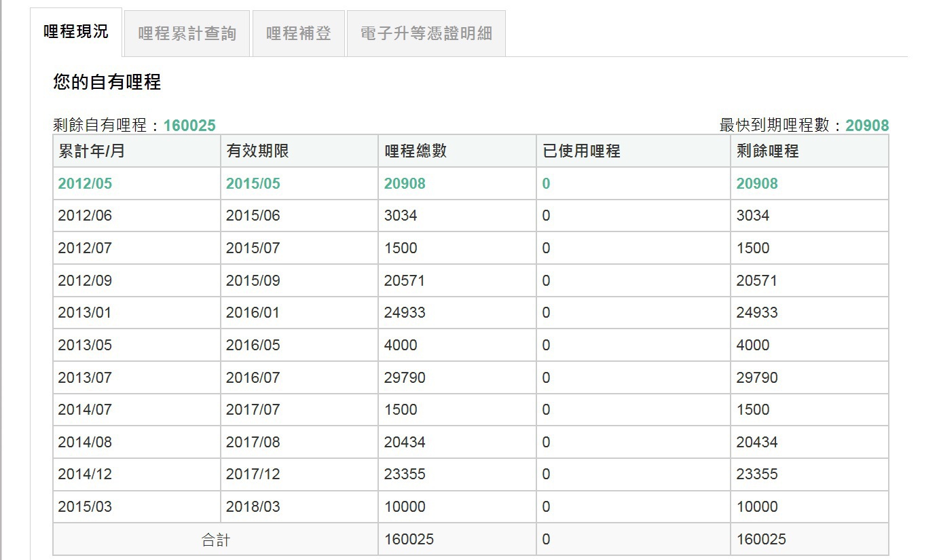Select the 2015/06 expiry date cell
The height and width of the screenshot is (560, 939).
click(253, 216)
